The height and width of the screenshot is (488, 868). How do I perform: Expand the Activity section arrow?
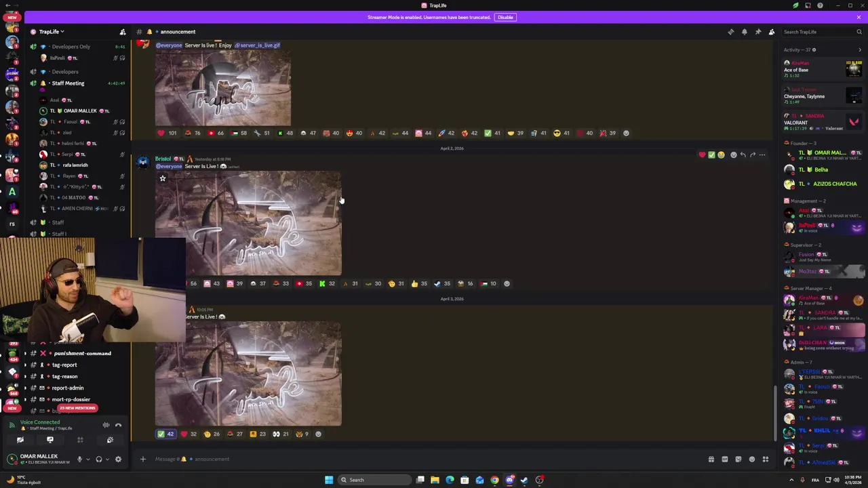click(860, 49)
